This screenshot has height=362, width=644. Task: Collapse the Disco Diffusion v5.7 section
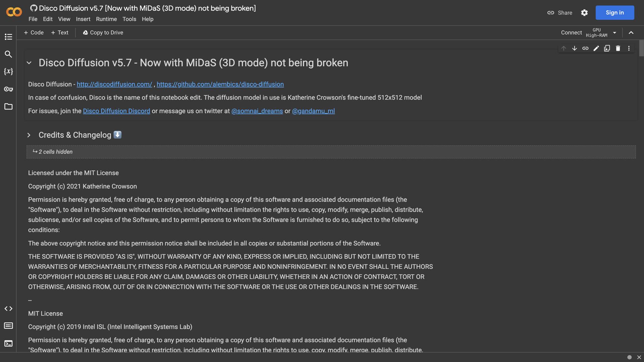29,63
